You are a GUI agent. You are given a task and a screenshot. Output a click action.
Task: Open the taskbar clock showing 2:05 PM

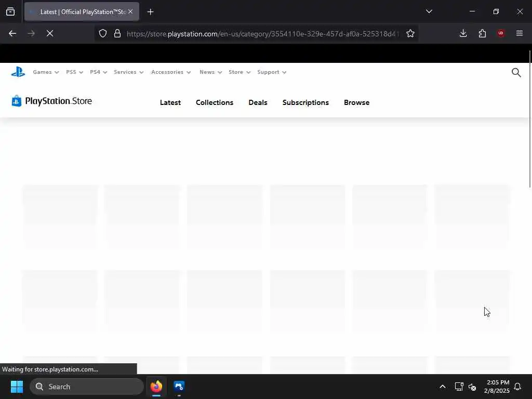coord(497,387)
